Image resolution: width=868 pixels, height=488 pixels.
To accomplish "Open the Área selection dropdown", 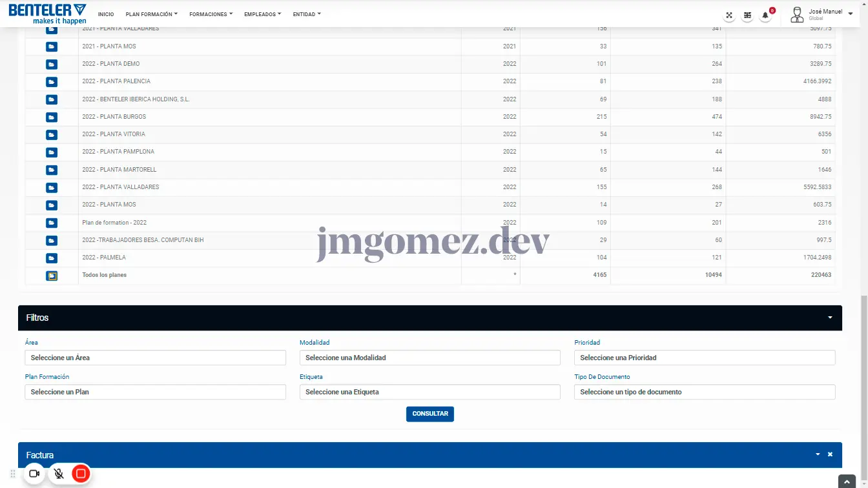I will (155, 358).
